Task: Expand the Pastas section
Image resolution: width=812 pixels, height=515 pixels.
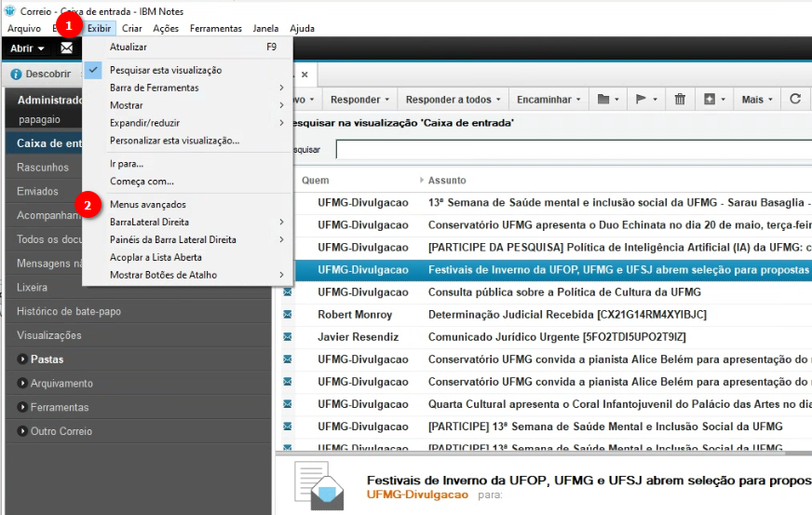Action: (x=22, y=359)
